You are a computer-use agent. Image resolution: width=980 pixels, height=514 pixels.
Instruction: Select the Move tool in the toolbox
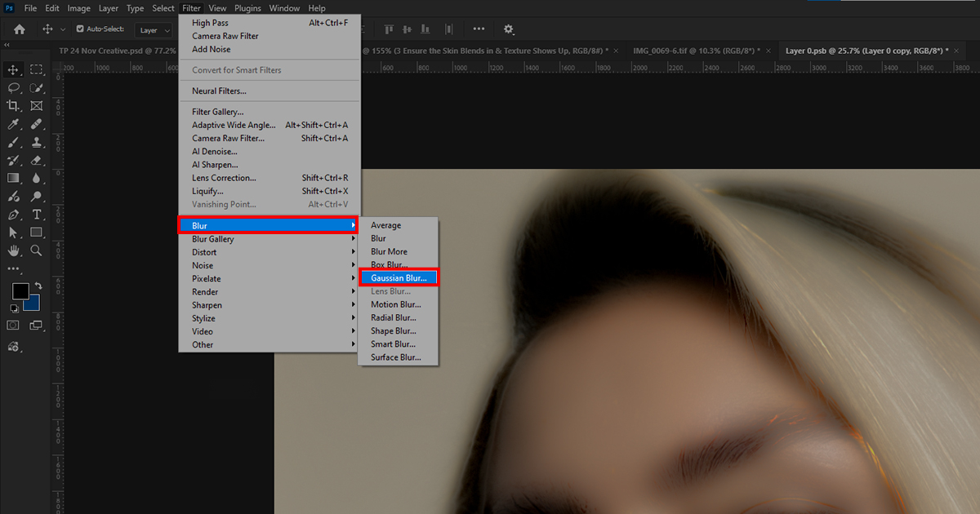[13, 70]
